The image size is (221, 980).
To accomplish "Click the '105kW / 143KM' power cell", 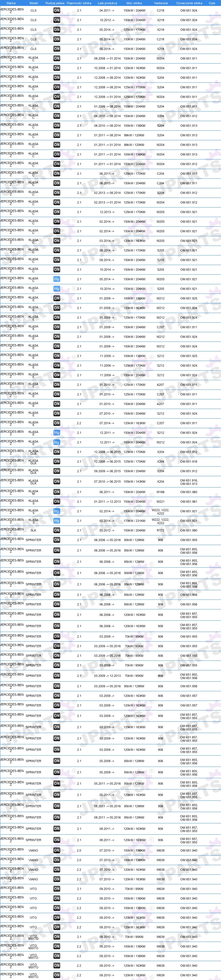I will tap(134, 482).
